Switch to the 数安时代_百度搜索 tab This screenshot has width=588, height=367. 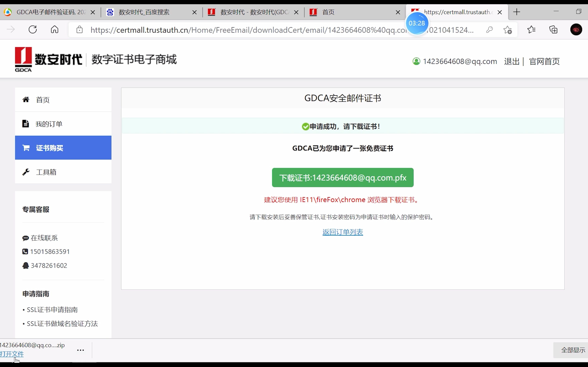pyautogui.click(x=144, y=12)
